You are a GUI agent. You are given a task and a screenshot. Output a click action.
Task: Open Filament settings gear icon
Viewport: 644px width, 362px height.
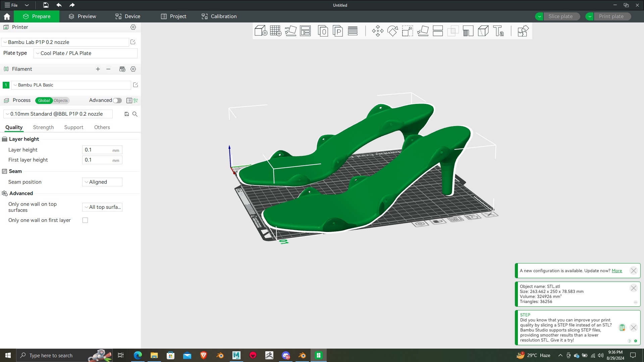pyautogui.click(x=133, y=69)
